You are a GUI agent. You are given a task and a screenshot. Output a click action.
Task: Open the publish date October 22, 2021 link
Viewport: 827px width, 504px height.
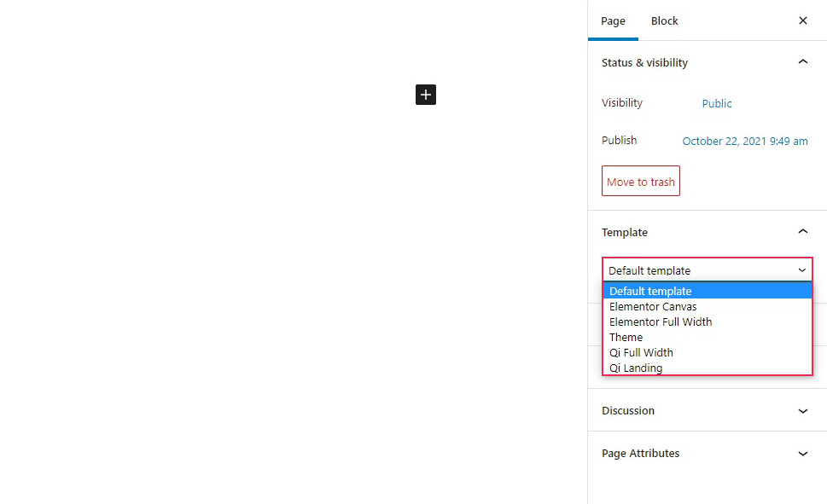pos(744,141)
